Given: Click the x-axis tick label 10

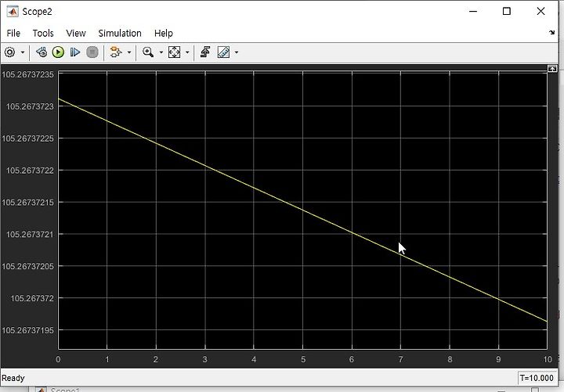Looking at the screenshot, I should click(548, 359).
